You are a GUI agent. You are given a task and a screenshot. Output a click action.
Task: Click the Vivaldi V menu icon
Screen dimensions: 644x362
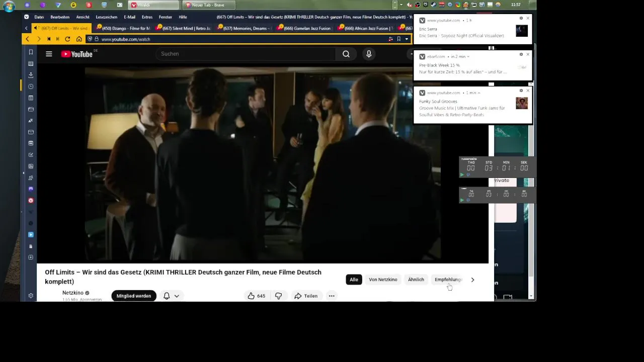(x=27, y=17)
